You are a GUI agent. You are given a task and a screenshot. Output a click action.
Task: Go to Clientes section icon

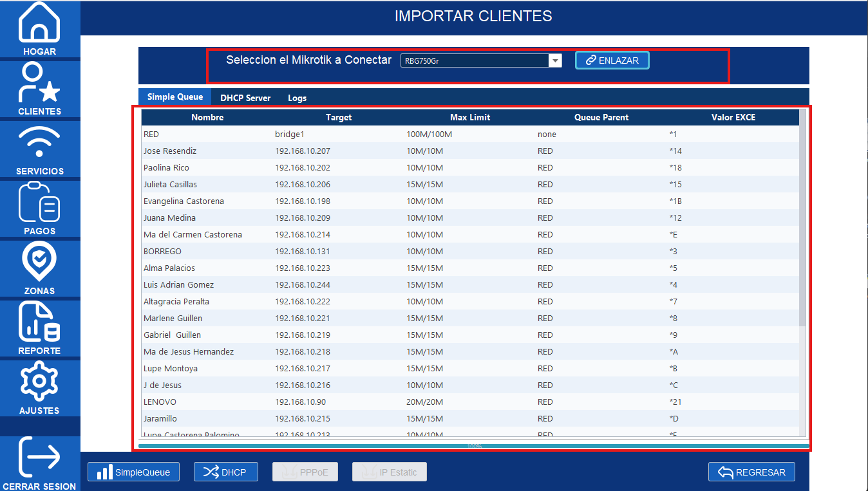pos(39,83)
